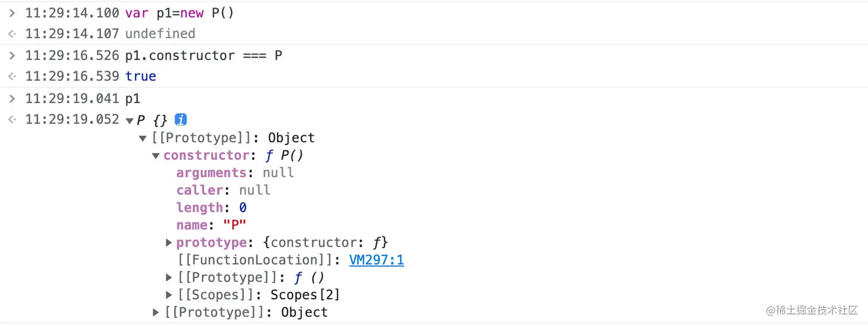Expand the bottom [[Prototype]]: Object node
Screen dimensions: 868x326
(x=156, y=312)
